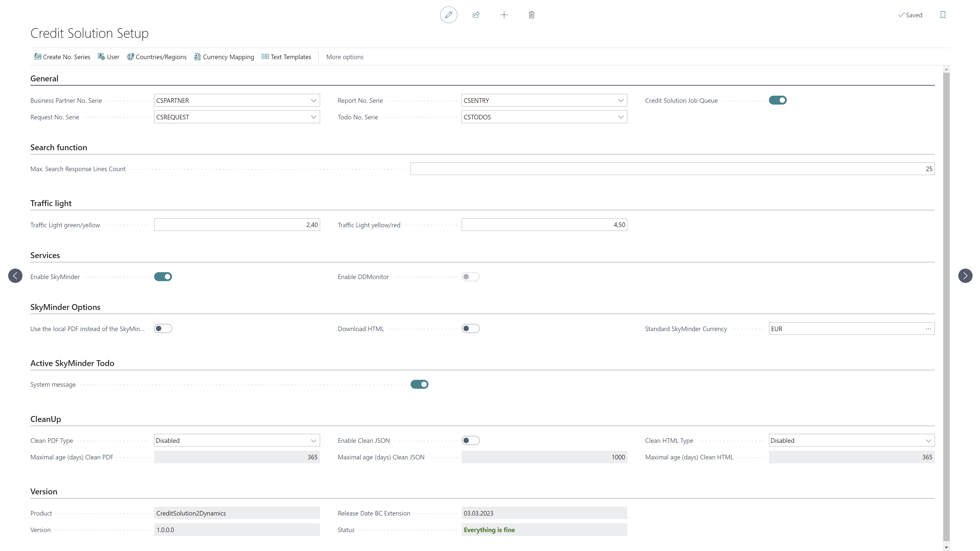Open the share icon

click(476, 15)
